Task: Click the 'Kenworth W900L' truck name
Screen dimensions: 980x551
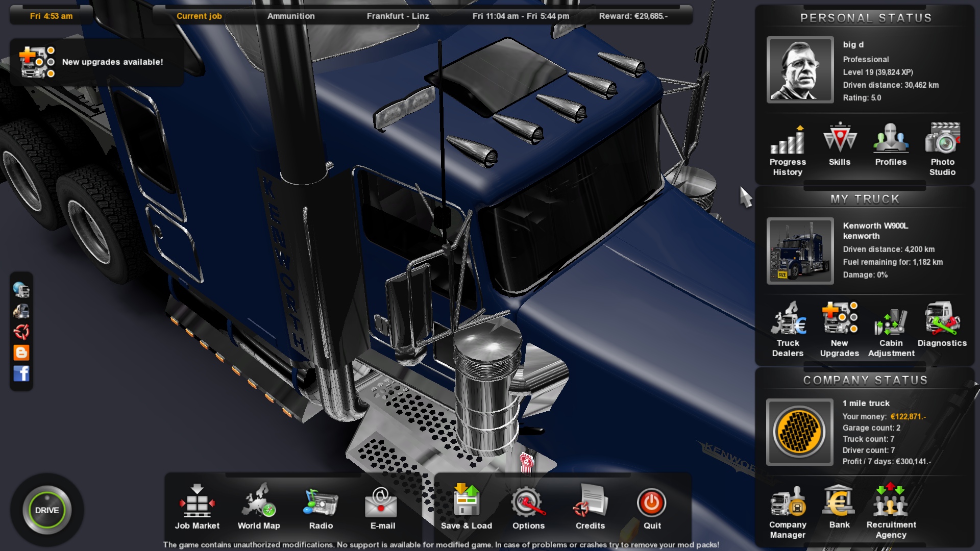Action: pos(875,226)
